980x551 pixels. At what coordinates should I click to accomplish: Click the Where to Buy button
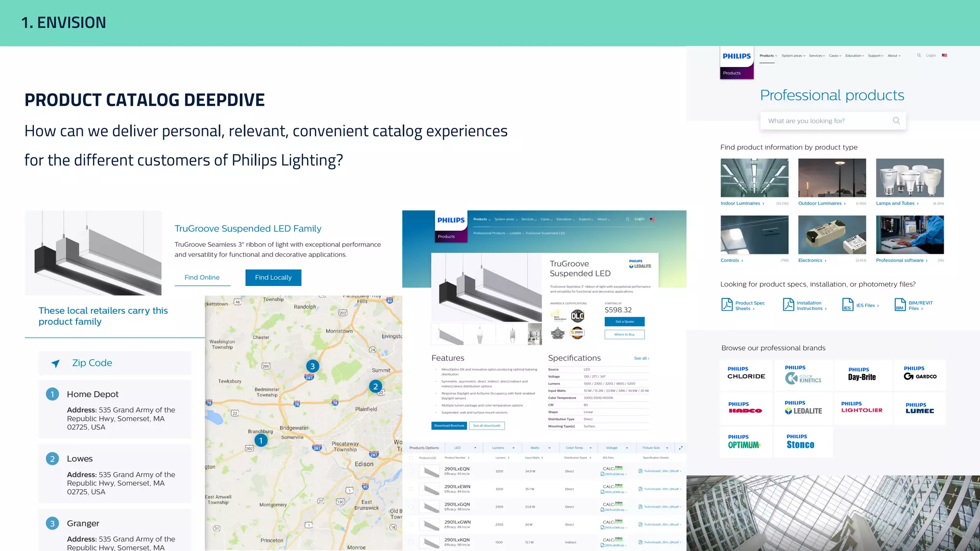(x=624, y=335)
